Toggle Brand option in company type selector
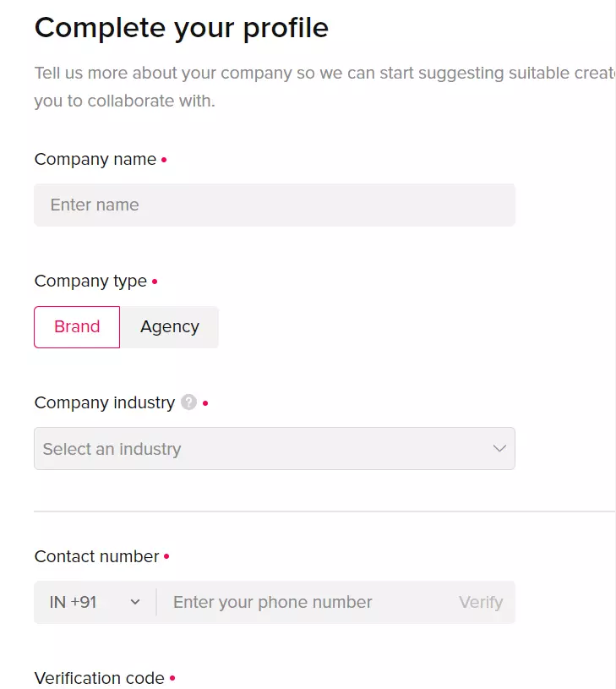The height and width of the screenshot is (689, 616). tap(76, 326)
